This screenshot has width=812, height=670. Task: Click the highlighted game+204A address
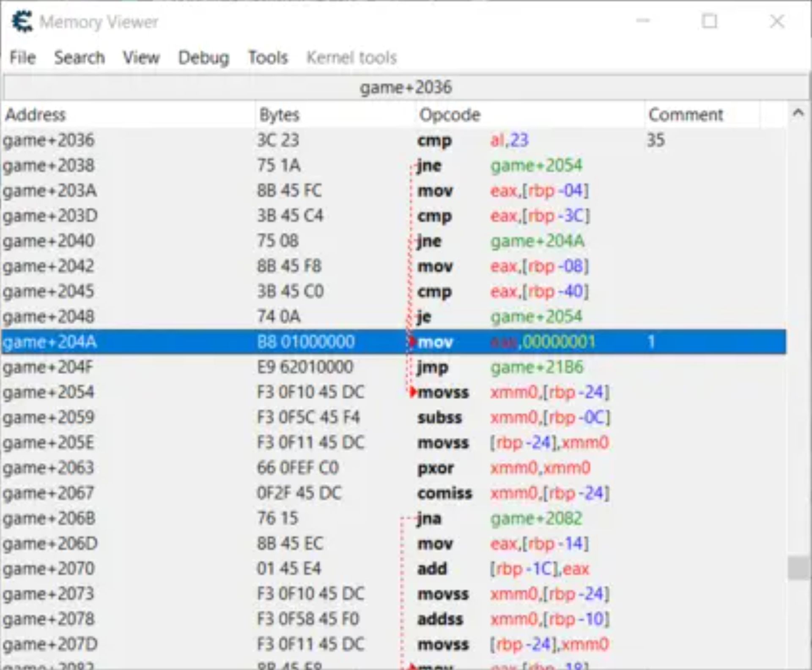50,342
